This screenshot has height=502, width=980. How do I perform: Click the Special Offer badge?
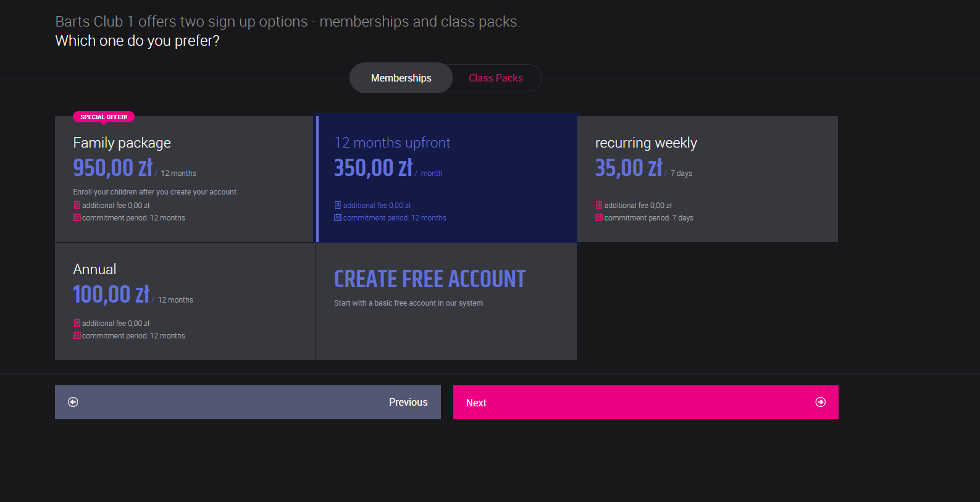pos(104,117)
